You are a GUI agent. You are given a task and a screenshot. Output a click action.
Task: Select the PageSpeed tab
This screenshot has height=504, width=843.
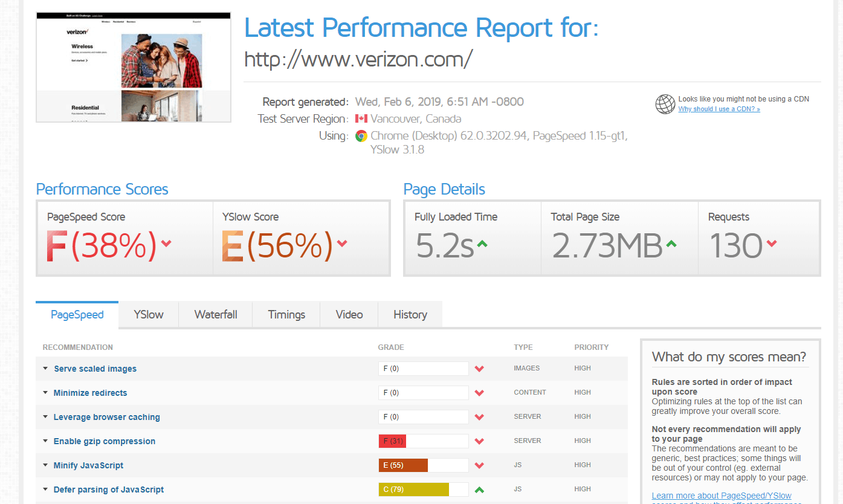click(77, 315)
